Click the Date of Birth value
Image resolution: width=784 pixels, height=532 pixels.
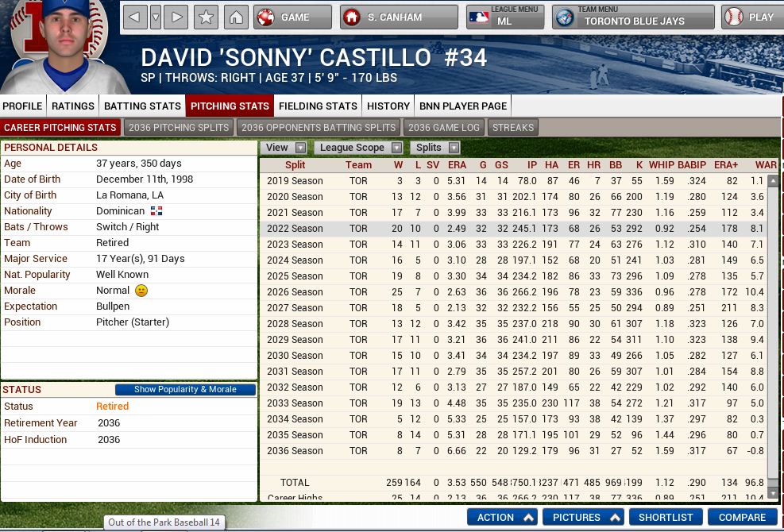point(145,179)
